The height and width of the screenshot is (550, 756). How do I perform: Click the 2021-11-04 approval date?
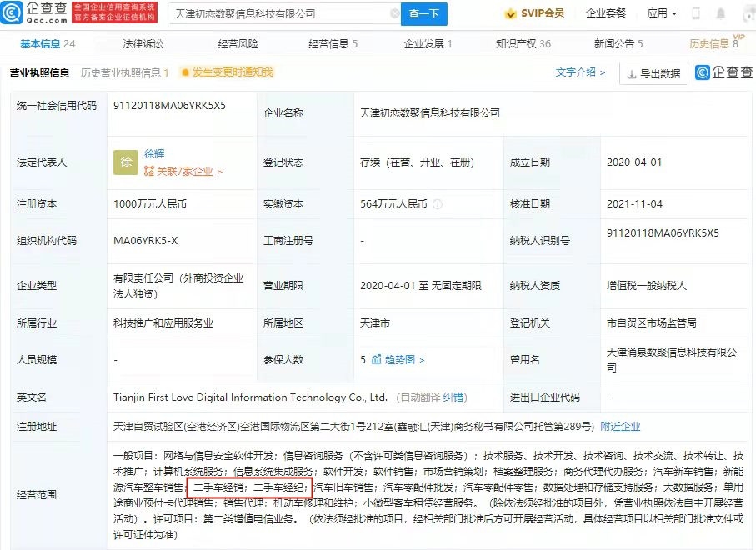click(x=634, y=204)
